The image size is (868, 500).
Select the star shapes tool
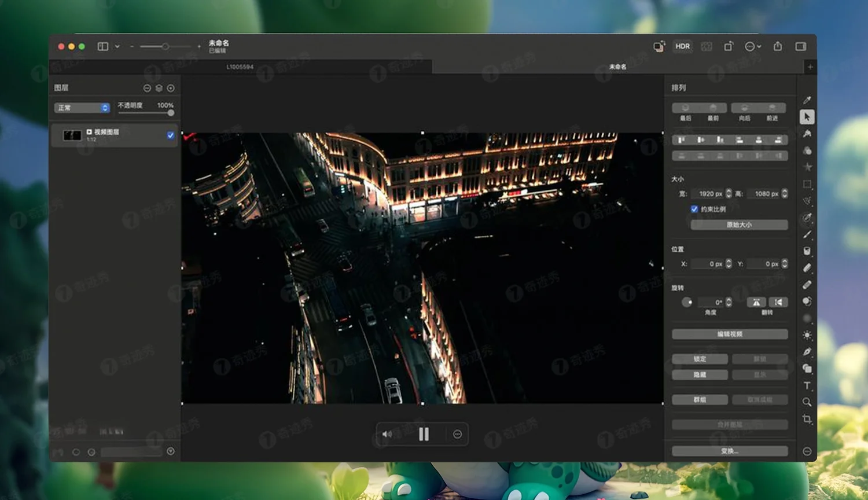point(807,167)
